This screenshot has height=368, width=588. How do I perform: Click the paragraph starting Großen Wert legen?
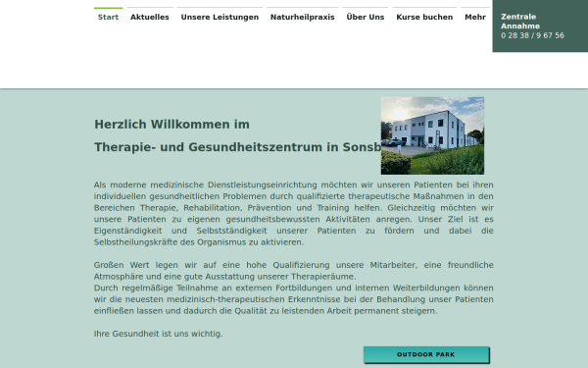coord(294,271)
